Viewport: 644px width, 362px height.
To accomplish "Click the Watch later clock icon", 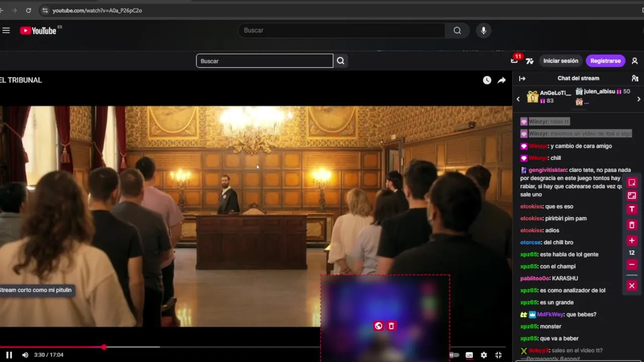I will tap(487, 80).
